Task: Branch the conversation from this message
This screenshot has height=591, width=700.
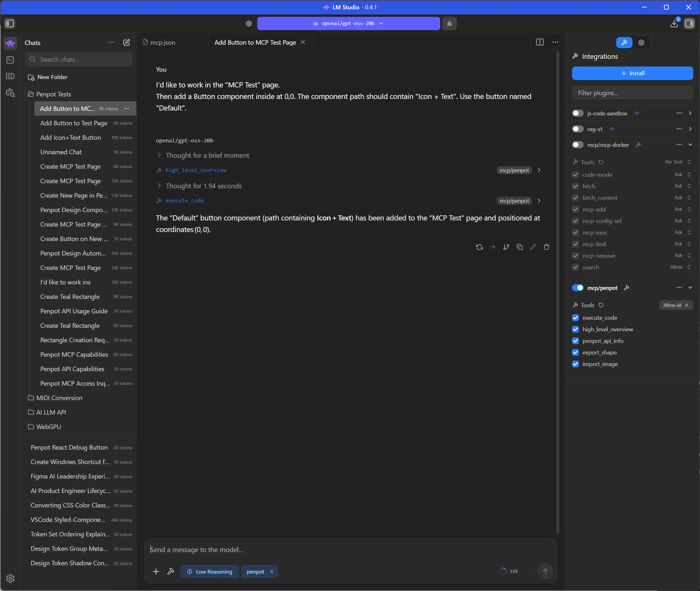Action: coord(506,247)
